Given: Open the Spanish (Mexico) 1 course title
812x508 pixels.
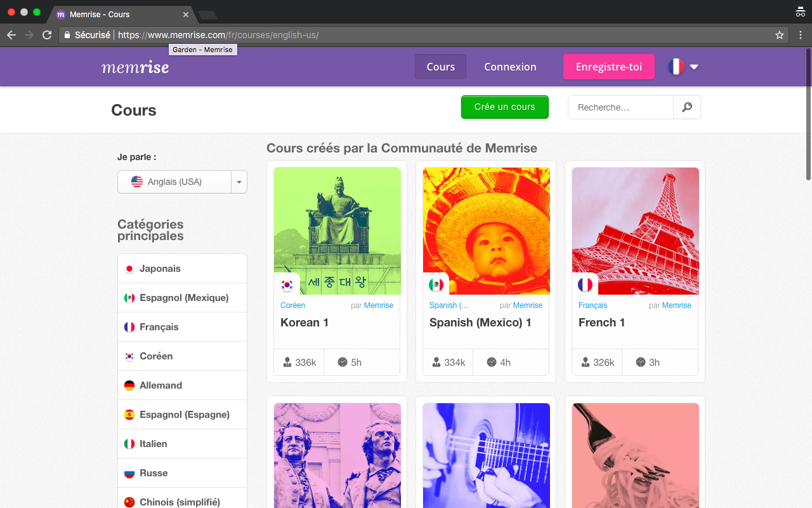Looking at the screenshot, I should click(x=480, y=323).
